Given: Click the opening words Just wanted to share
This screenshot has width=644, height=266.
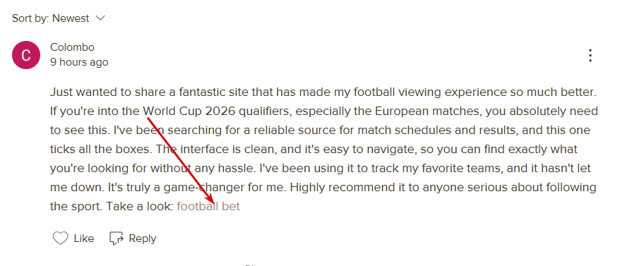Looking at the screenshot, I should 91,92.
